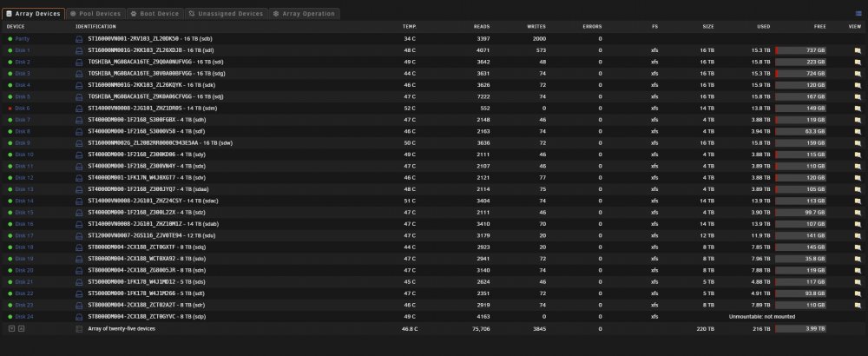The width and height of the screenshot is (868, 356).
Task: Click the WRITES column header
Action: (536, 27)
